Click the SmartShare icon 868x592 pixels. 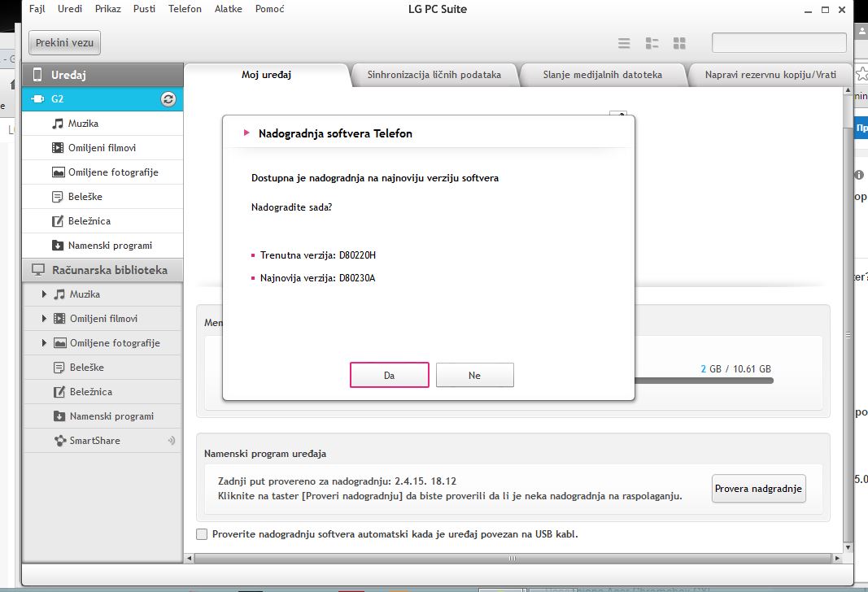click(x=59, y=441)
